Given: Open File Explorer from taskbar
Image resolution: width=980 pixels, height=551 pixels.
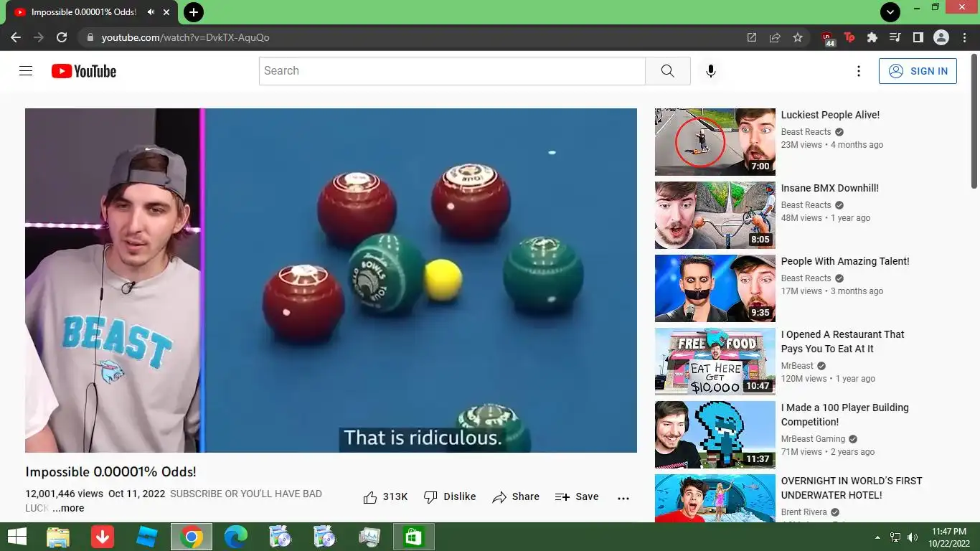Looking at the screenshot, I should [x=58, y=537].
